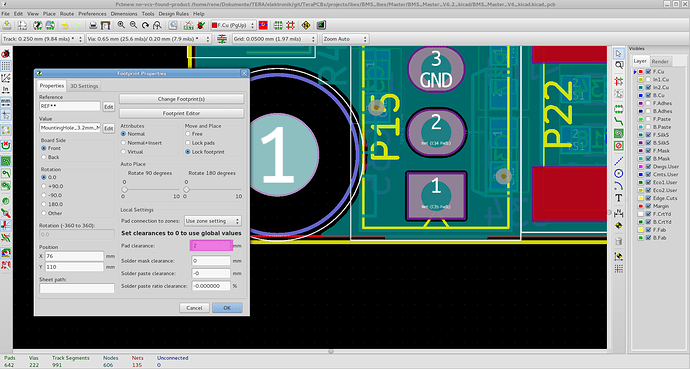Enable In1.Cu layer checkbox
Viewport: 690px width, 369px height.
coord(648,80)
